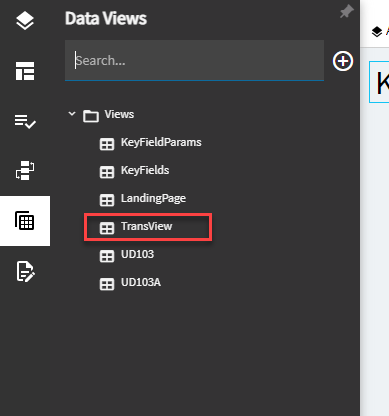The width and height of the screenshot is (389, 416).
Task: Click the table icon beside UD103A
Action: [107, 284]
